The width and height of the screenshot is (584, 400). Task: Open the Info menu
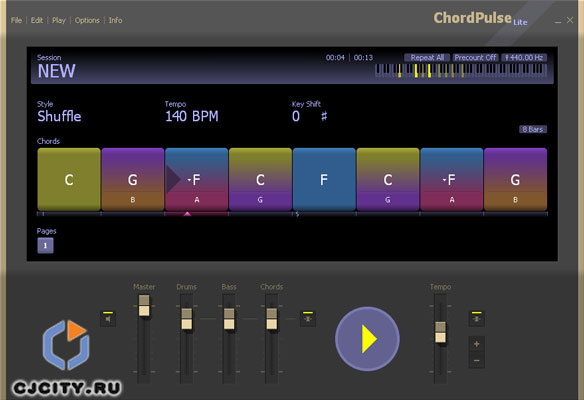[115, 20]
